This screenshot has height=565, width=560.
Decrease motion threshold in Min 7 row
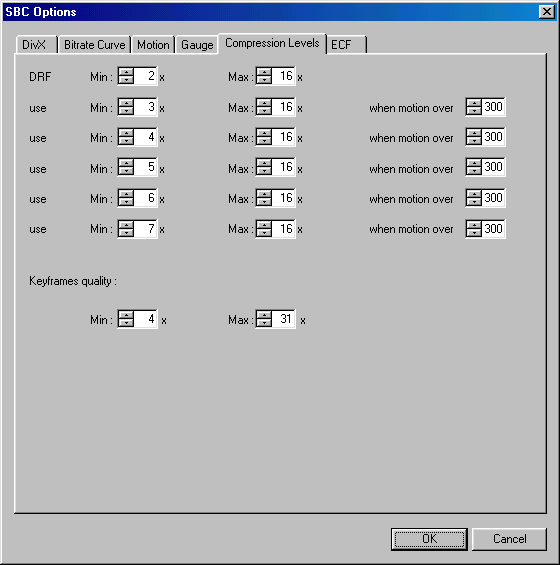pos(474,233)
